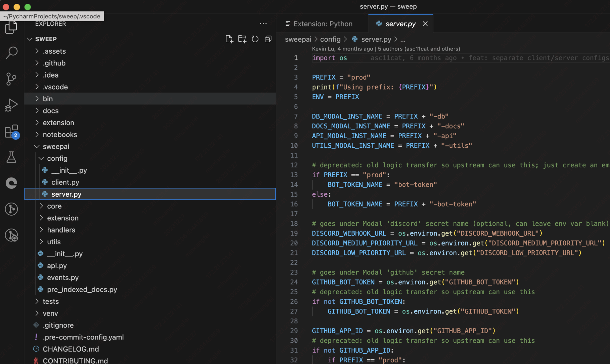Open CHANGELOG.md file
This screenshot has width=610, height=364.
point(150,349)
